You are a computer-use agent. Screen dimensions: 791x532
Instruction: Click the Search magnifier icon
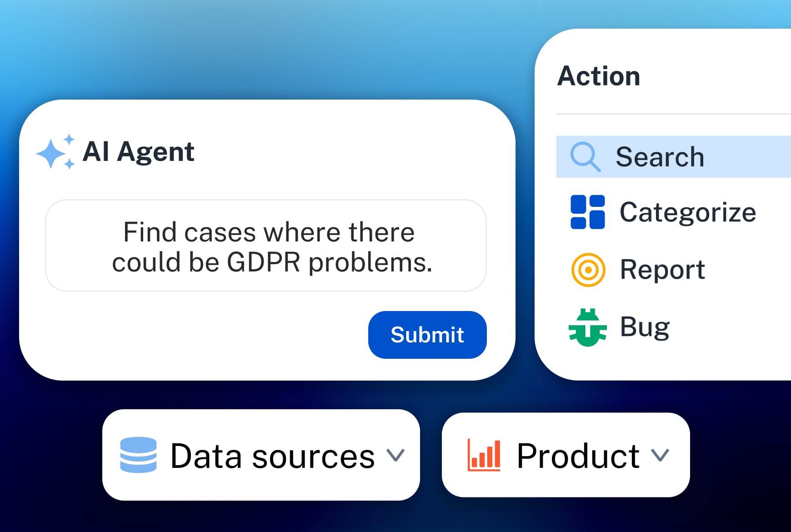(585, 157)
